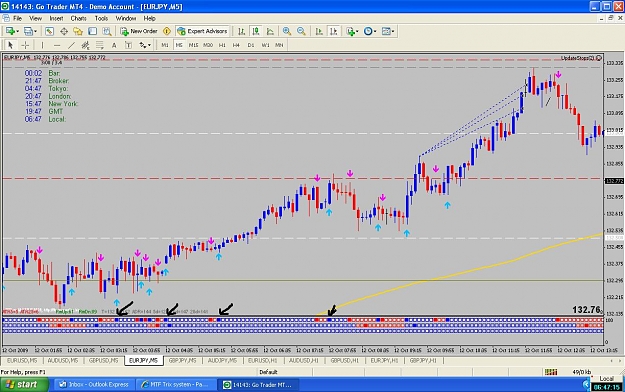Switch to EURJPY,H1 chart tab
The image size is (625, 392).
click(384, 360)
